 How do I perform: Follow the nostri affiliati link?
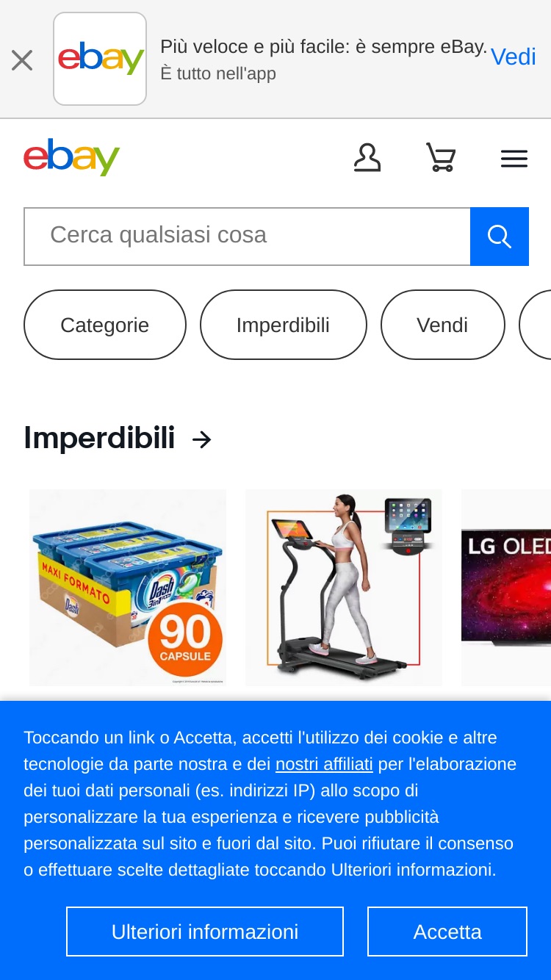(324, 764)
